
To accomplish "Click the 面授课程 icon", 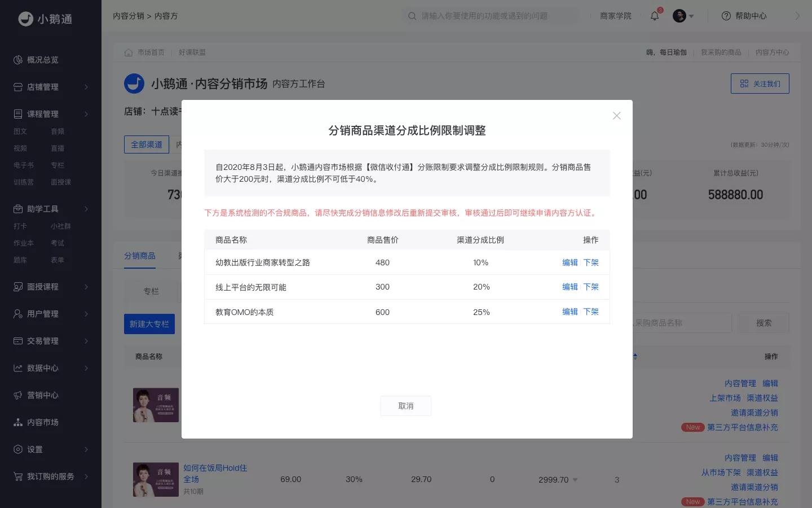I will (x=18, y=287).
